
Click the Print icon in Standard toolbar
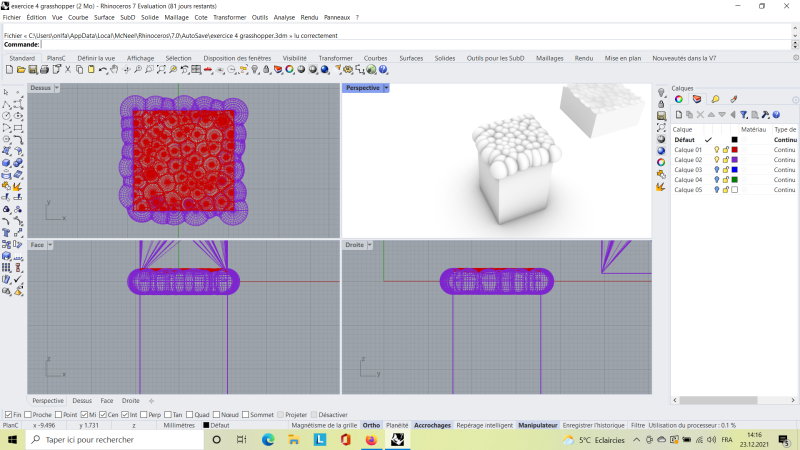click(x=44, y=70)
